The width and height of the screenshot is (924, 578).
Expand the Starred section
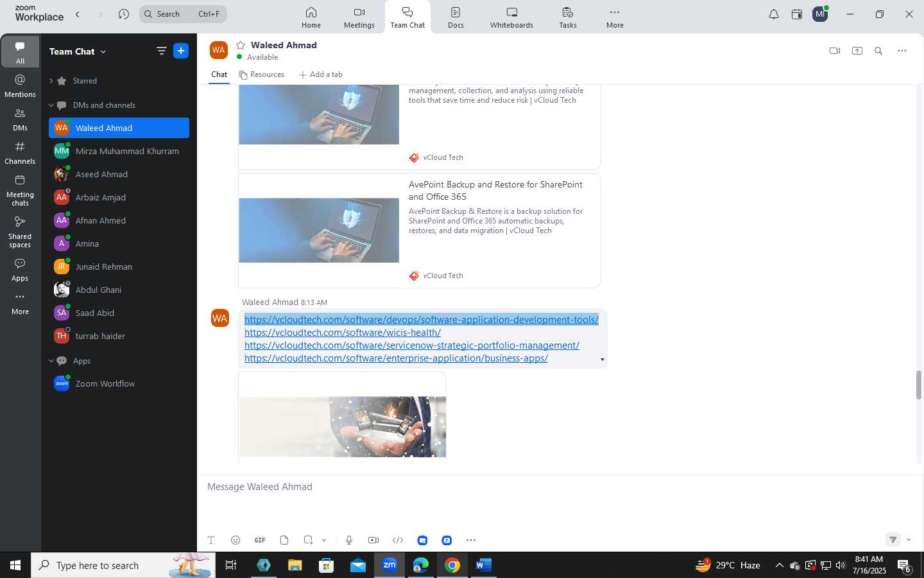tap(51, 81)
